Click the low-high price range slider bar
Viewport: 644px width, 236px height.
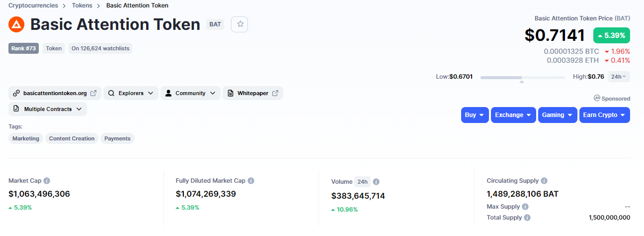pos(523,78)
